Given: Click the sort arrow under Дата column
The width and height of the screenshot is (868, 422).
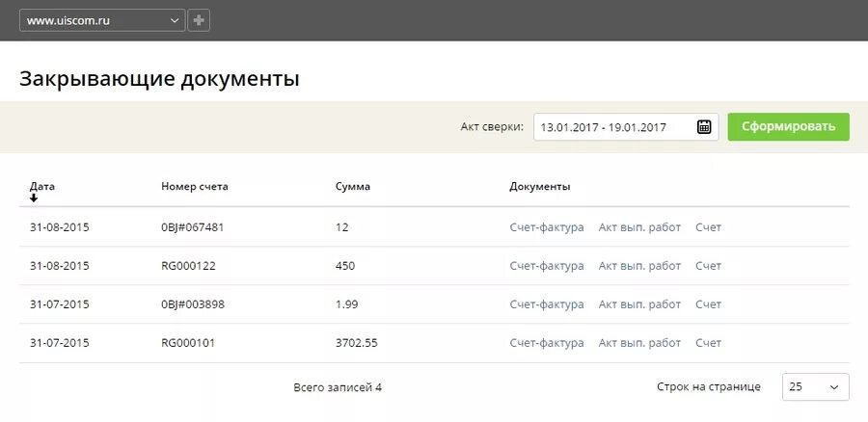Looking at the screenshot, I should 34,198.
